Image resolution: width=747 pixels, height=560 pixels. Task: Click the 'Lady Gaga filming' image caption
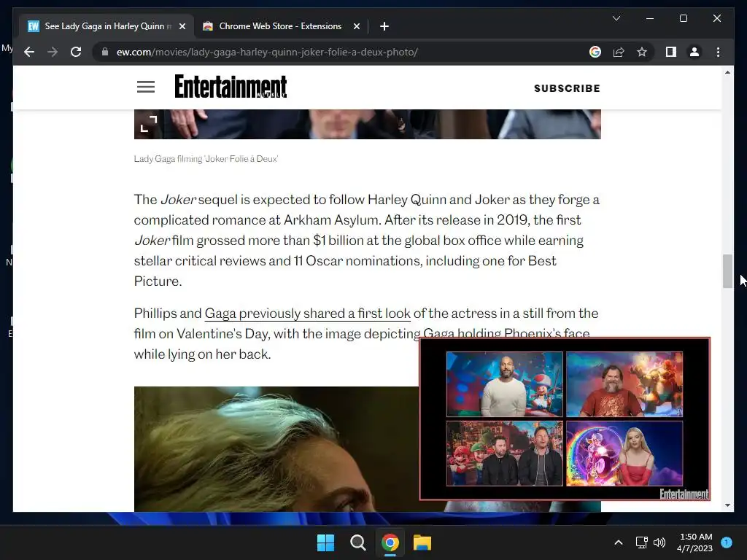206,158
